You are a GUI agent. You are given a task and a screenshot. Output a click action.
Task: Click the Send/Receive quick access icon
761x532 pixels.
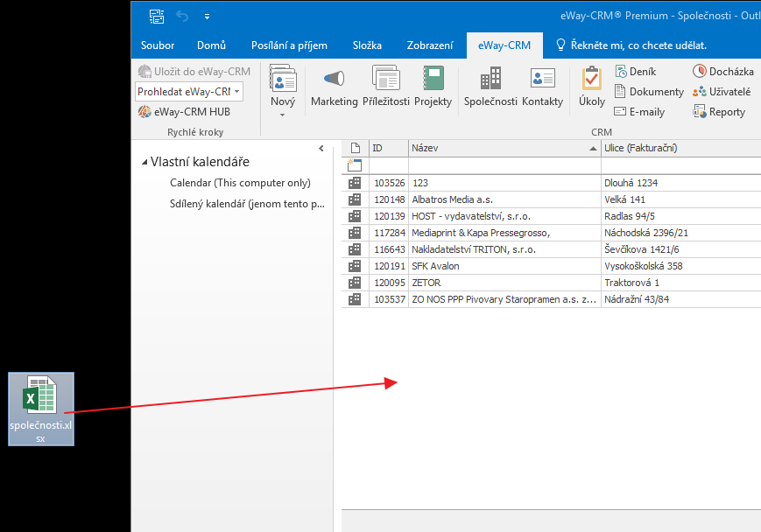[x=157, y=17]
